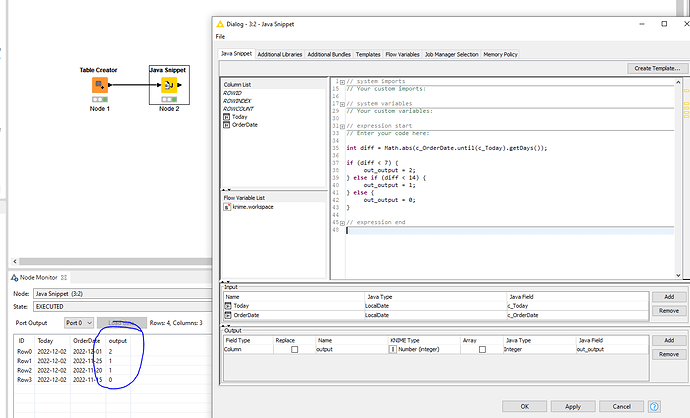Click the Today column icon in Column List

point(227,117)
